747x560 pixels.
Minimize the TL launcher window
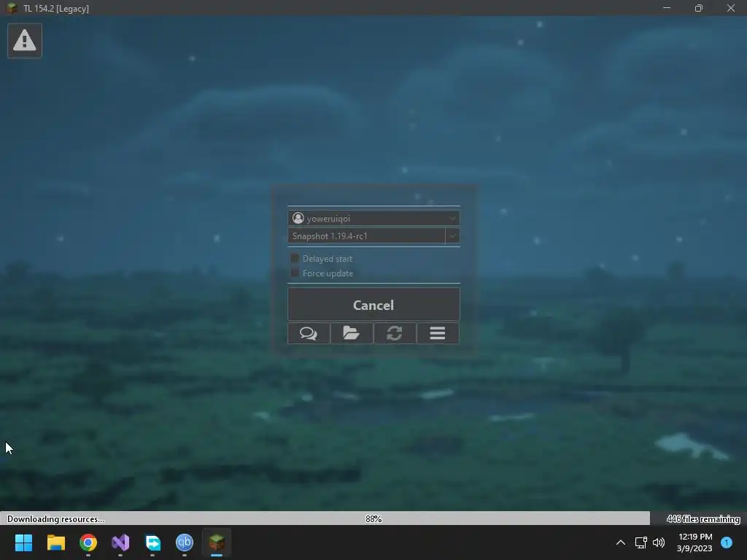tap(667, 8)
